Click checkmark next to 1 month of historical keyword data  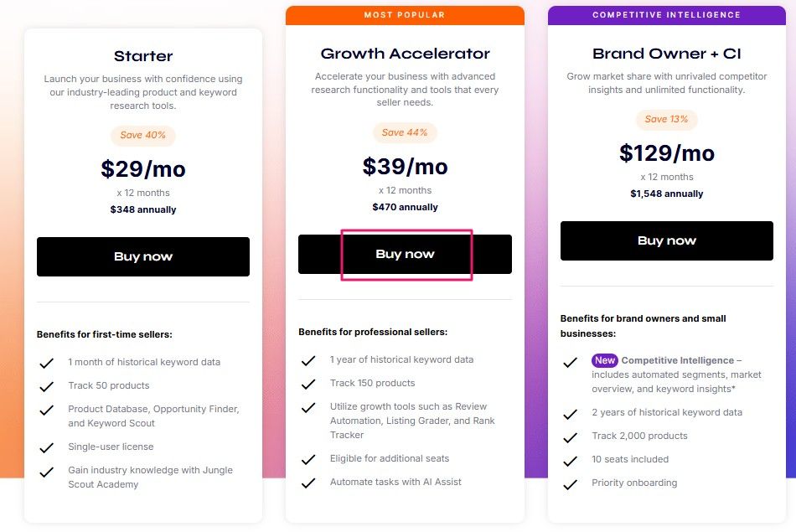pyautogui.click(x=47, y=363)
